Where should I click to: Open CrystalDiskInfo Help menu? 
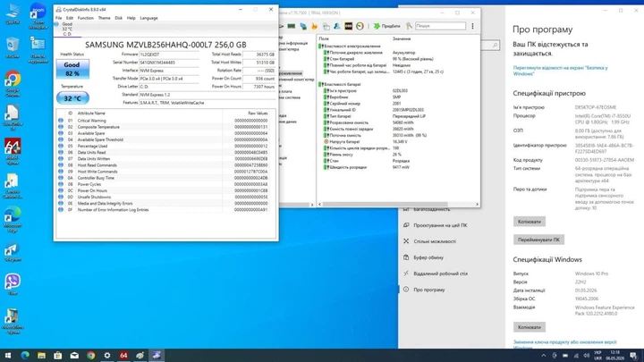(x=131, y=18)
